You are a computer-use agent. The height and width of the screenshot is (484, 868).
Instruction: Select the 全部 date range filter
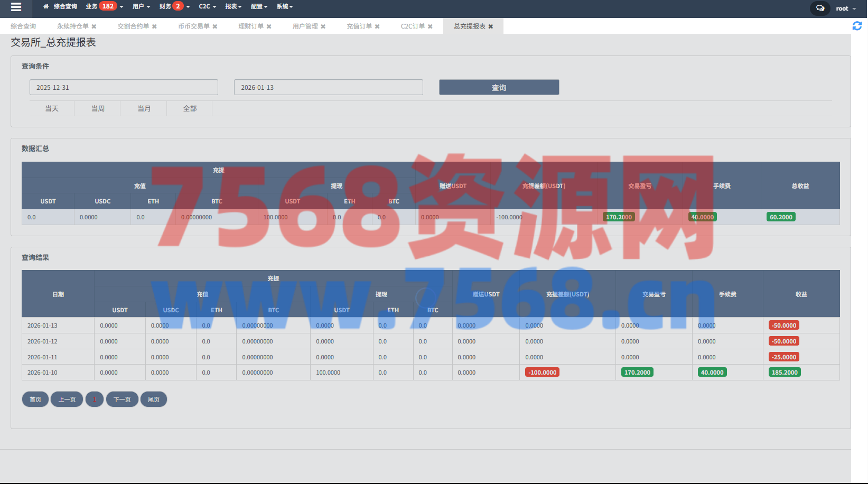pos(190,108)
